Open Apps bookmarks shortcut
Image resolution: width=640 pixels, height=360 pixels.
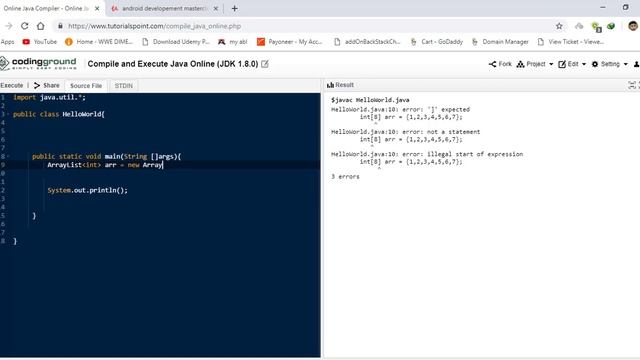pyautogui.click(x=7, y=42)
